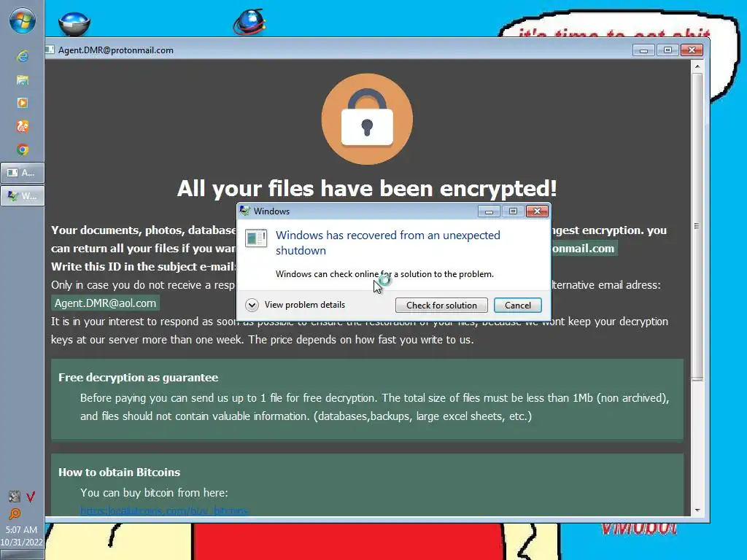747x560 pixels.
Task: Click the Check for solution button
Action: tap(441, 306)
